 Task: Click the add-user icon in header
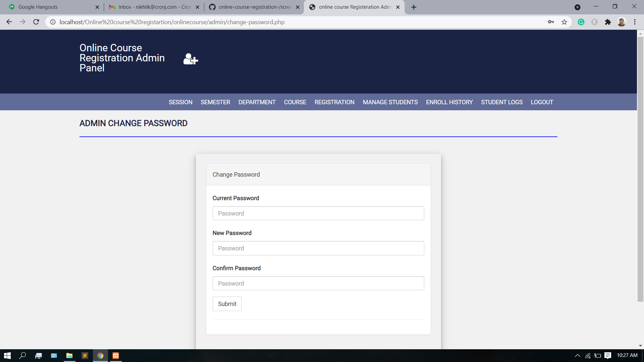pos(191,59)
